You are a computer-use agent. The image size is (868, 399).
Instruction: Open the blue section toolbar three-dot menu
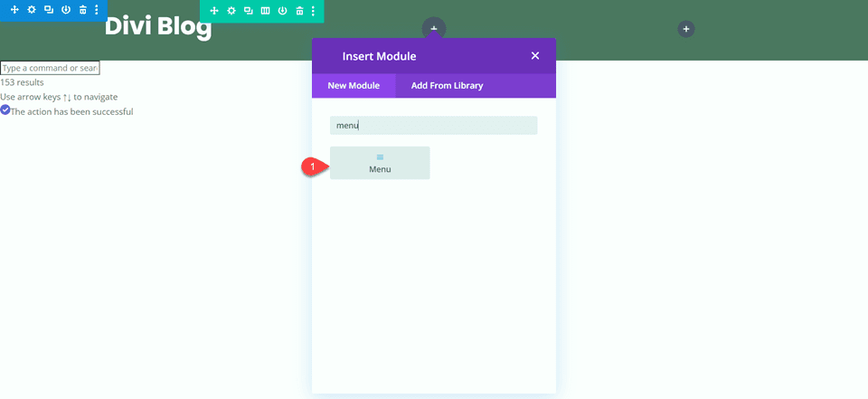pos(97,10)
